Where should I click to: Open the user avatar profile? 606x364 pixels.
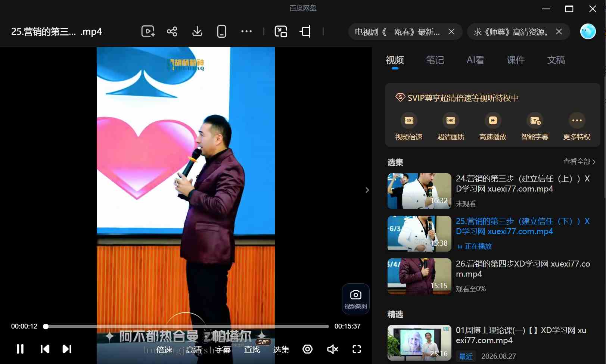click(588, 31)
